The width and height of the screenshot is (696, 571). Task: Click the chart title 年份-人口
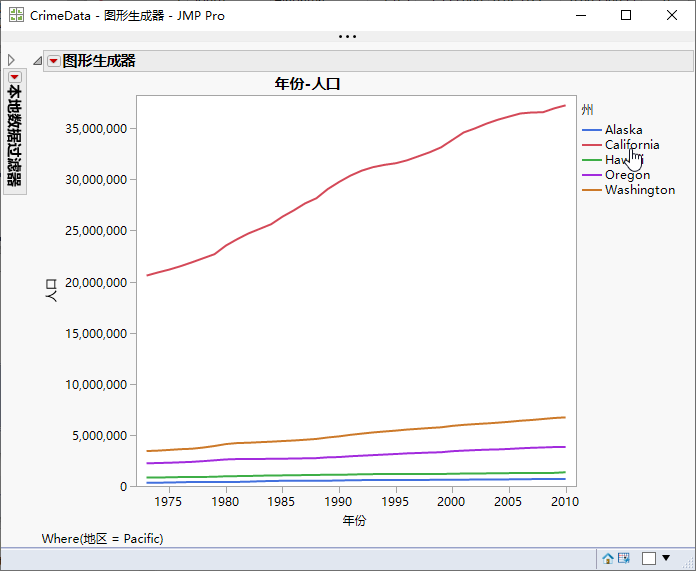(x=307, y=83)
